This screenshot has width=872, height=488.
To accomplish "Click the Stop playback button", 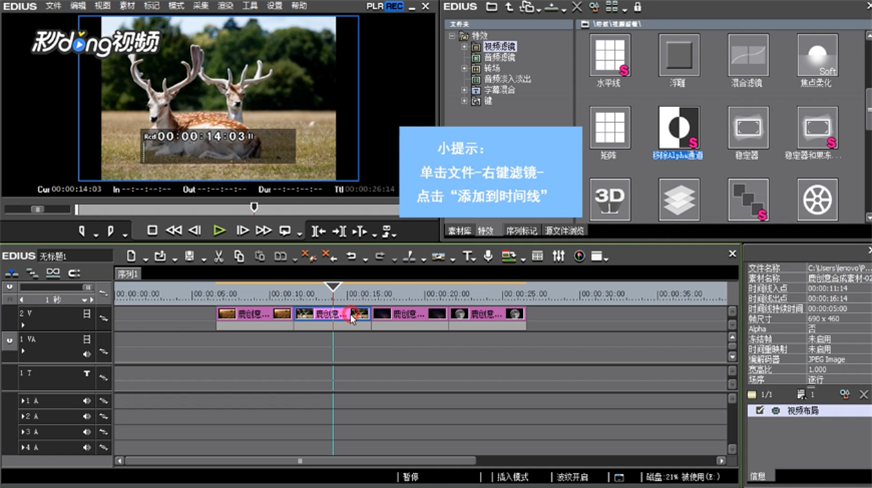I will [x=152, y=230].
